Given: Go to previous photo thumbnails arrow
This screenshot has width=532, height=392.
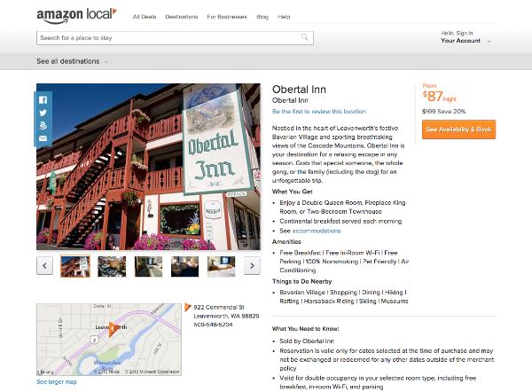Looking at the screenshot, I should 43,264.
